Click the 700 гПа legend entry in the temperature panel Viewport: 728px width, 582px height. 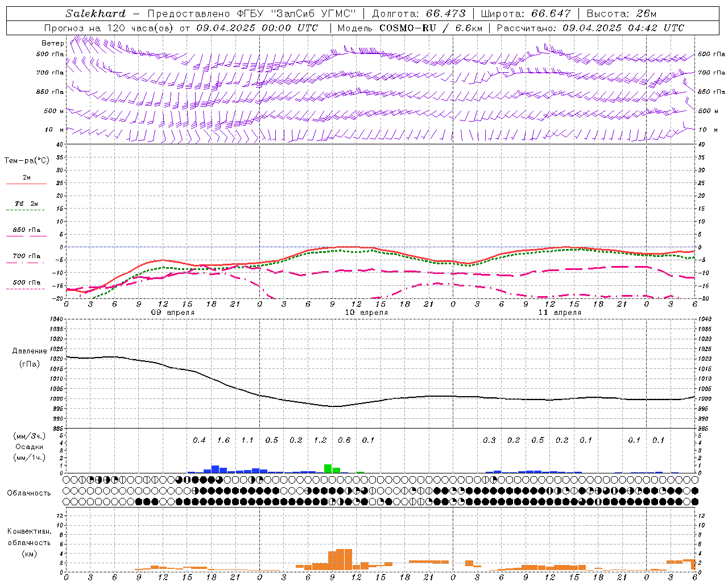click(27, 256)
